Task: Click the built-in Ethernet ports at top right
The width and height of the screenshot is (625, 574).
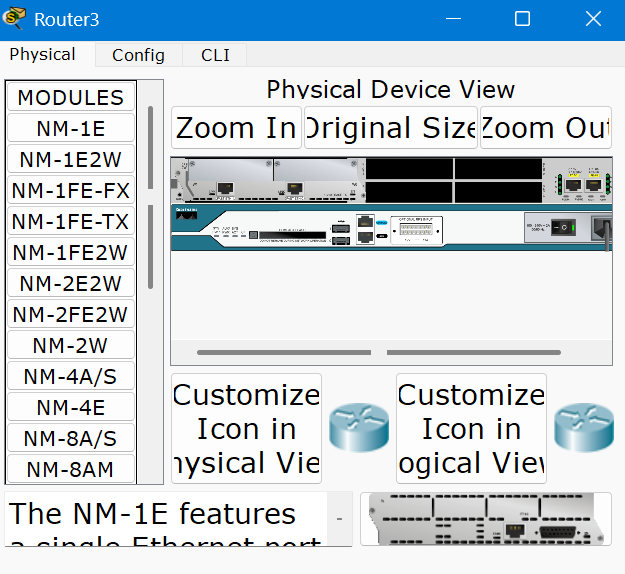Action: pos(583,183)
